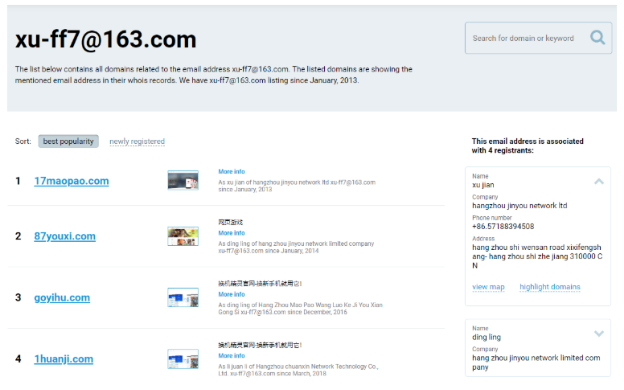The height and width of the screenshot is (390, 624).
Task: Open More info for 87youxi.com
Action: [232, 233]
